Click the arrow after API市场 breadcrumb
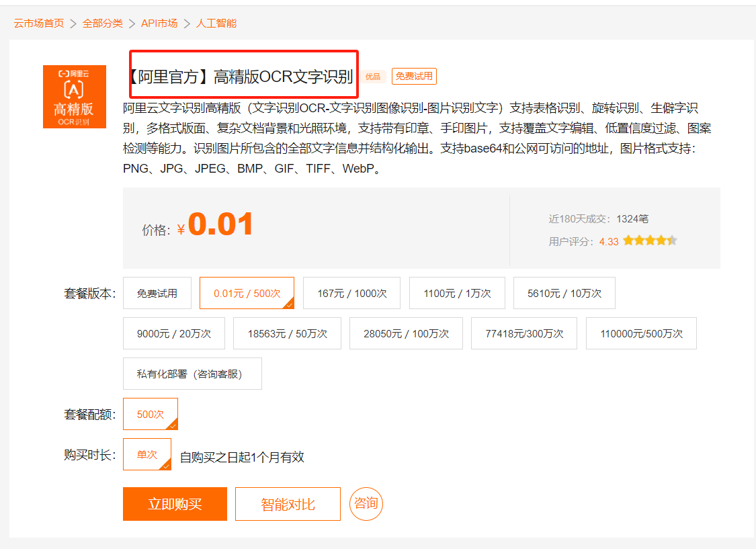Screen dimensions: 756x549 pyautogui.click(x=187, y=24)
